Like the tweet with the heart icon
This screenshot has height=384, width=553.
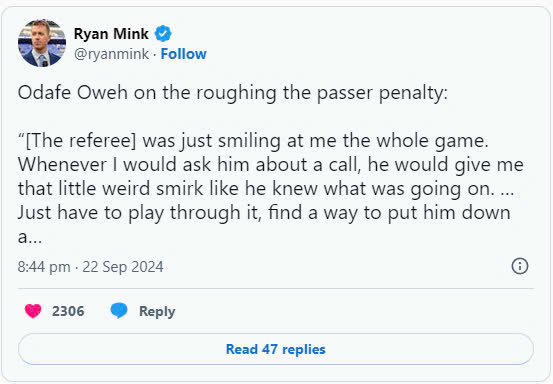[x=33, y=311]
